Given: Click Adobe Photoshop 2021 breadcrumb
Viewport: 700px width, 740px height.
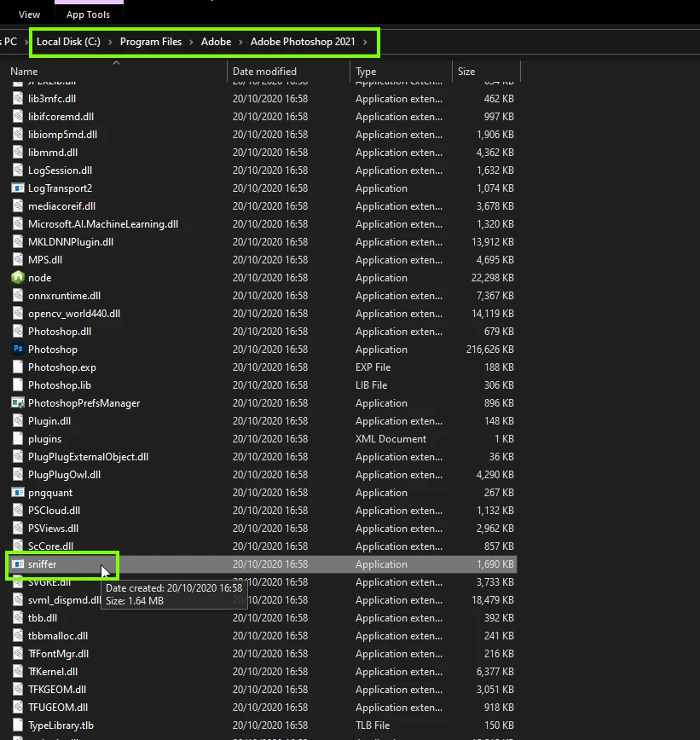Looking at the screenshot, I should point(303,42).
